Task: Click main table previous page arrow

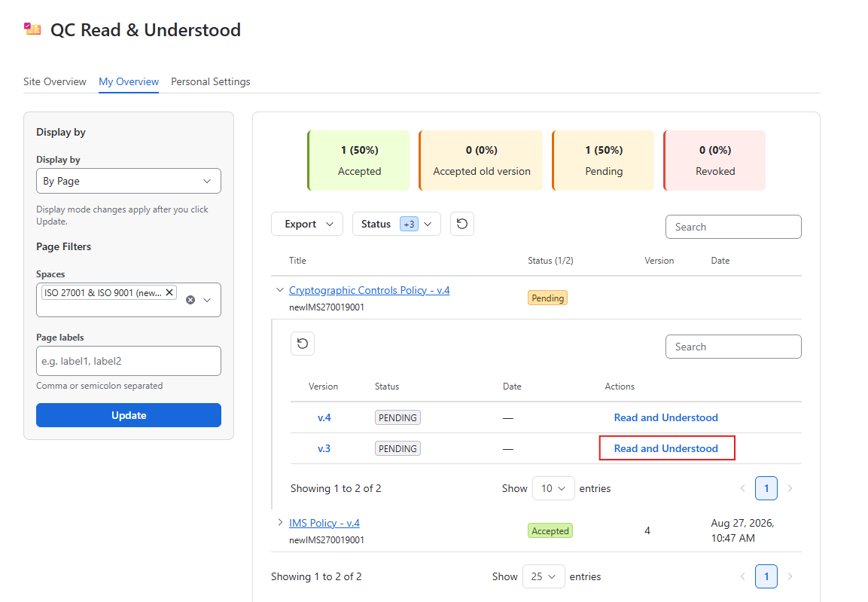Action: click(x=743, y=576)
